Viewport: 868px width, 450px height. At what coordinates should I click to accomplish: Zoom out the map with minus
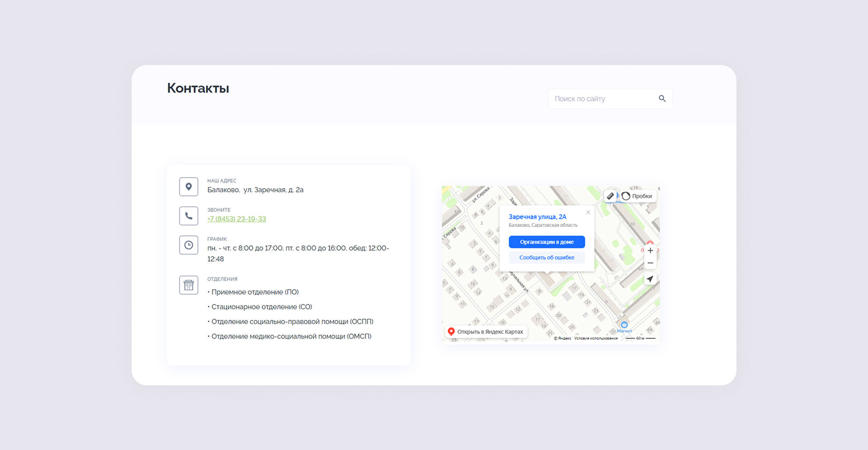pos(650,263)
